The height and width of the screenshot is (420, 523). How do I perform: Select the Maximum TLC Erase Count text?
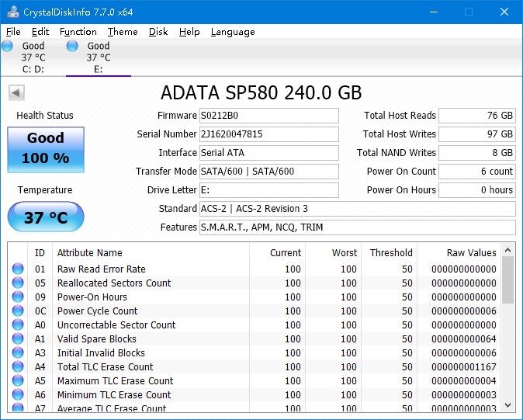click(115, 381)
